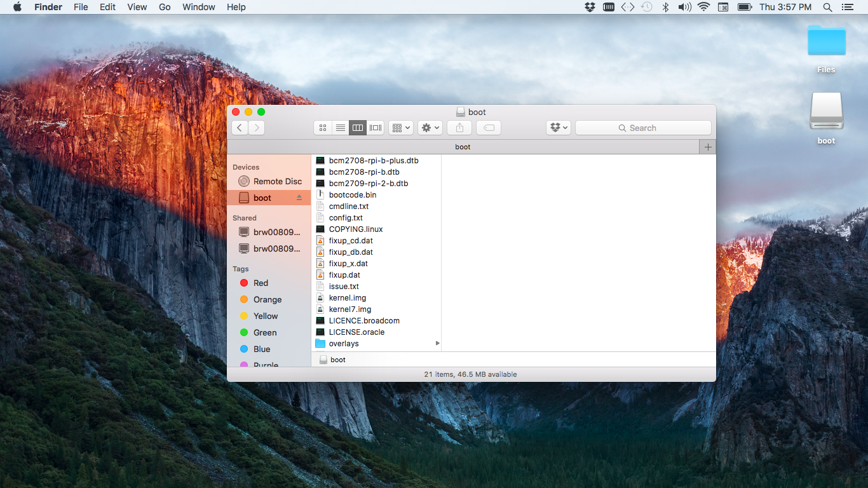Open Spotlight search in menu bar
868x488 pixels.
click(827, 7)
